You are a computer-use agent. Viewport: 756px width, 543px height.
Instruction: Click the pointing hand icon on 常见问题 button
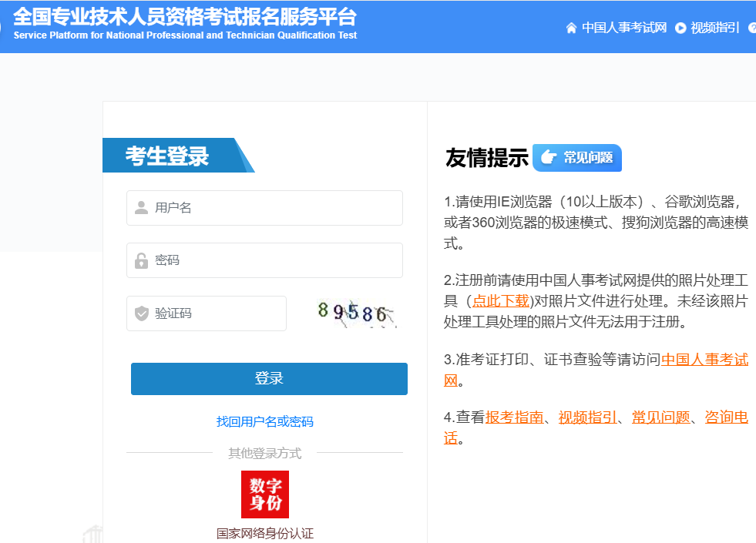point(548,157)
